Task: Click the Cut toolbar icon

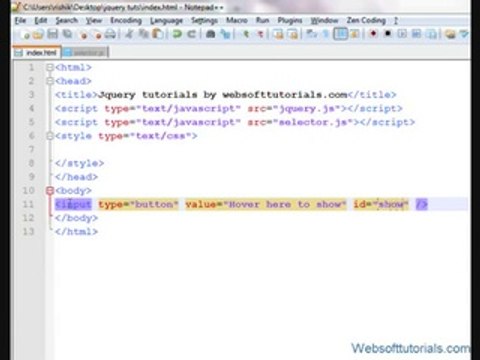Action: click(129, 34)
